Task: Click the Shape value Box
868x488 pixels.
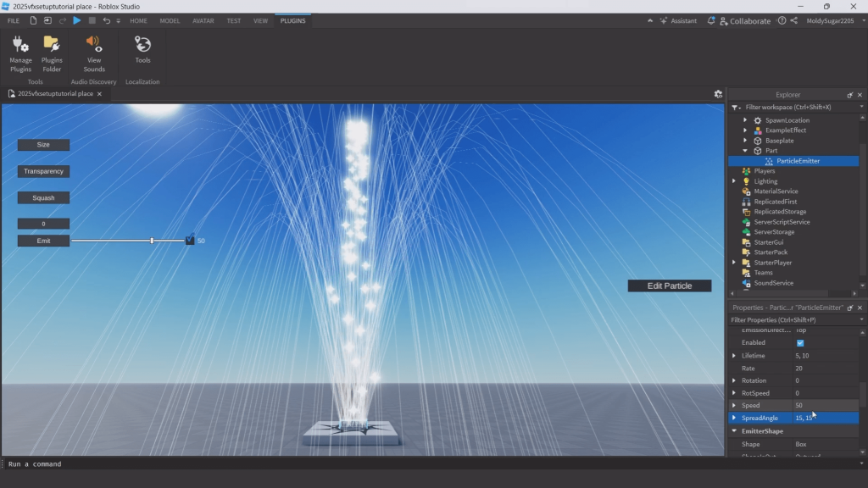Action: 826,444
